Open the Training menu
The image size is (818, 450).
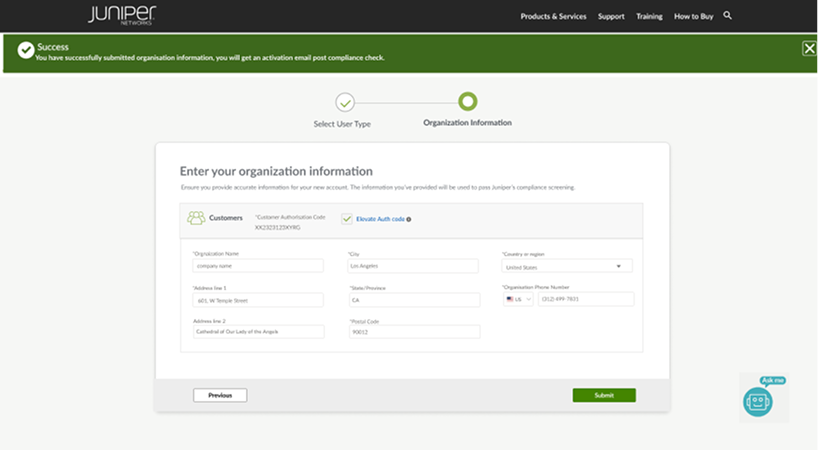pyautogui.click(x=649, y=16)
